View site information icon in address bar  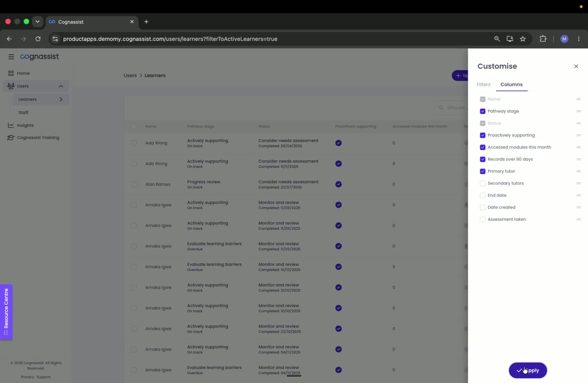pyautogui.click(x=55, y=39)
